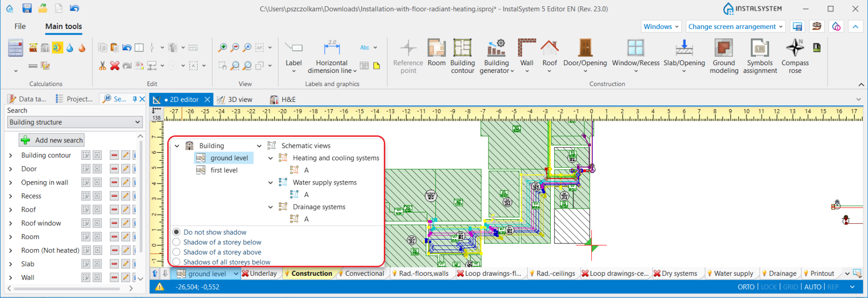Open the Underlay layer tab

coord(259,273)
